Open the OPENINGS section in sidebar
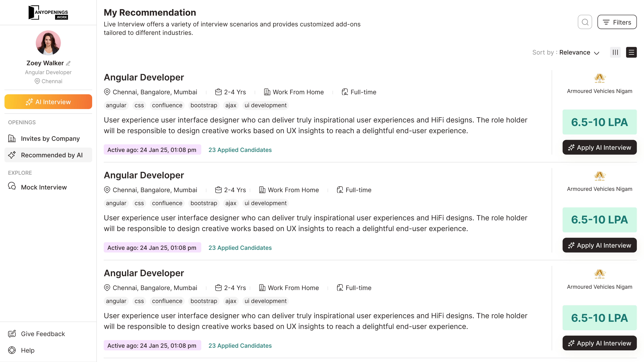The height and width of the screenshot is (362, 644). [x=22, y=122]
